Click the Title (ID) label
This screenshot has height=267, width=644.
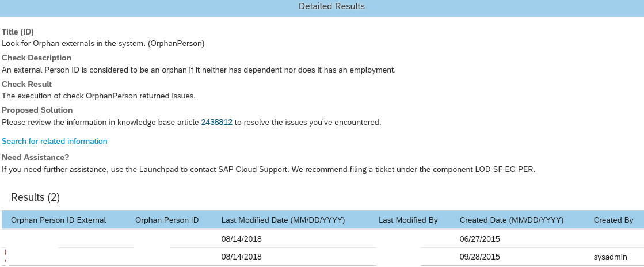point(18,32)
